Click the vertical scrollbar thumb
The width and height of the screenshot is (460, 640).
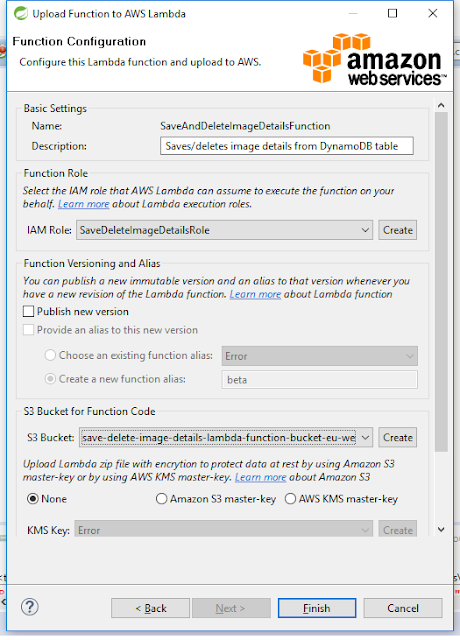pos(441,282)
